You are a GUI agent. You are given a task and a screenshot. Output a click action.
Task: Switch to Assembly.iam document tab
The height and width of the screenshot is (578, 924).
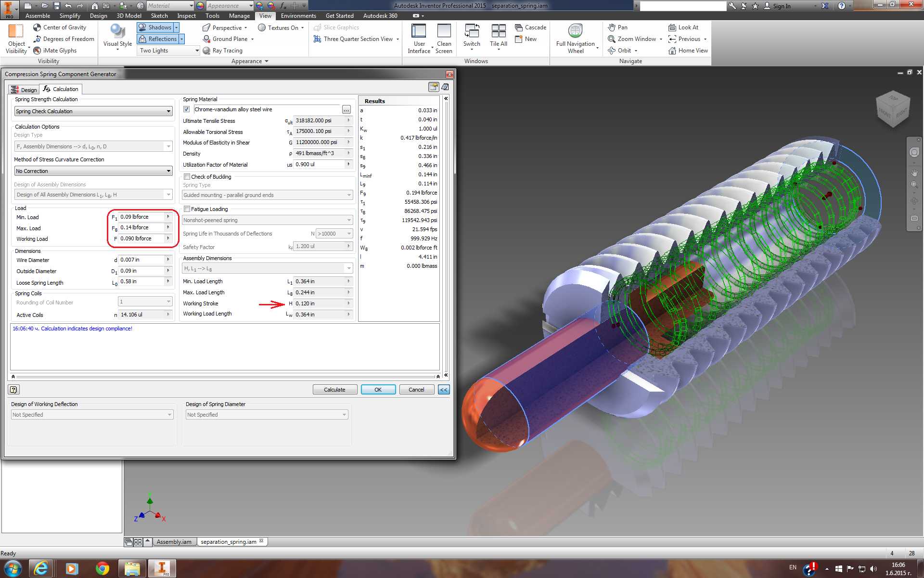tap(174, 542)
